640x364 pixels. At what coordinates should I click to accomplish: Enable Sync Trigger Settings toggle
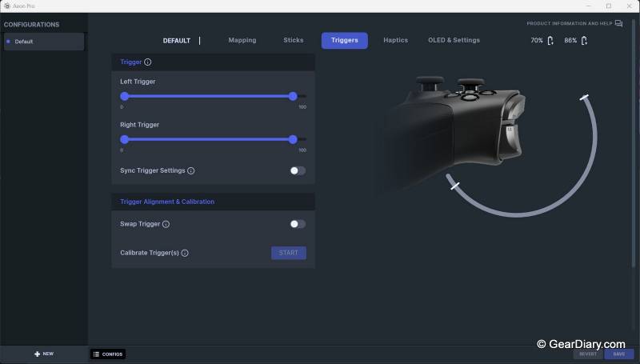298,170
